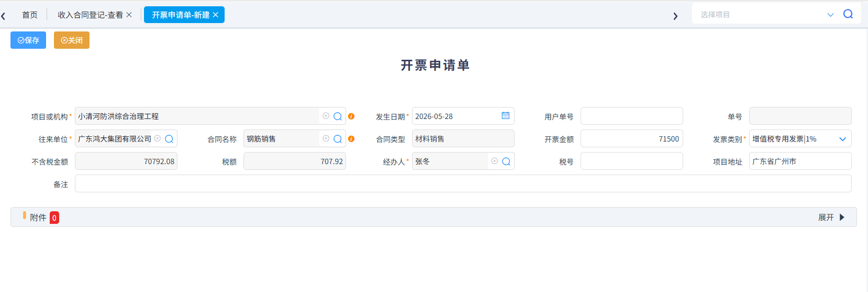Open search lookup for 经办人
Image resolution: width=868 pixels, height=292 pixels.
pyautogui.click(x=506, y=161)
